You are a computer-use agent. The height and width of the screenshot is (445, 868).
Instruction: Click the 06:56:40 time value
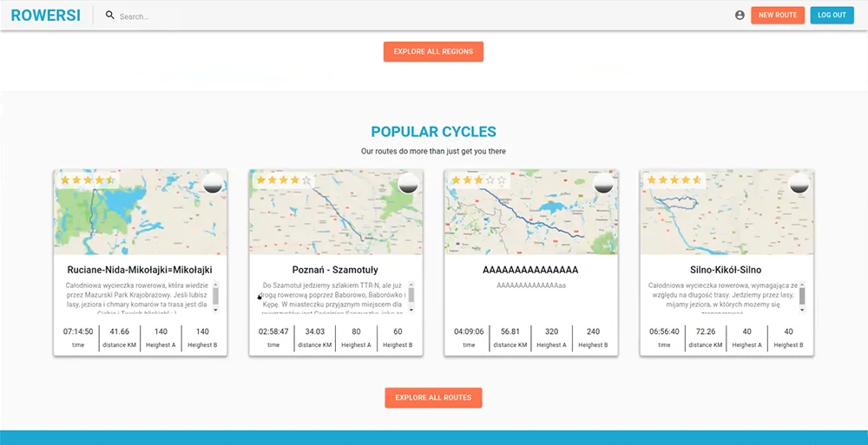pos(664,331)
